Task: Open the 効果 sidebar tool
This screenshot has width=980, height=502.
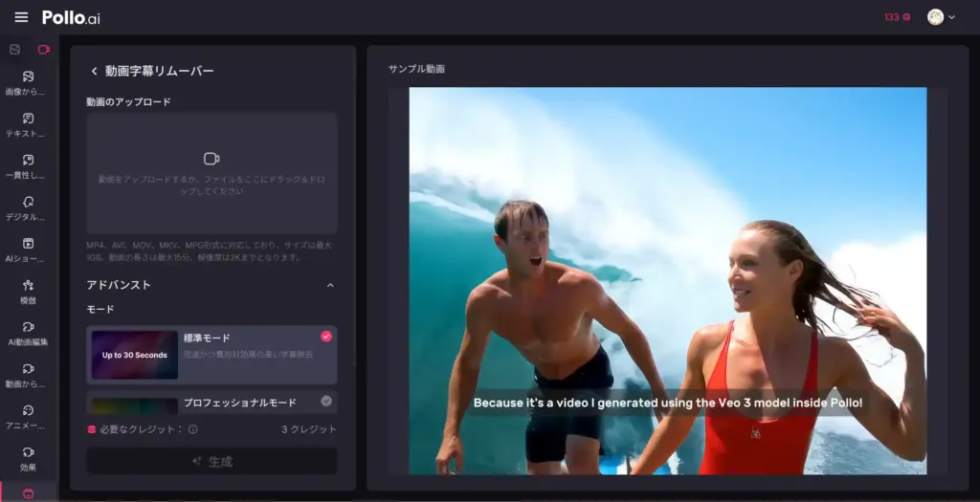Action: tap(28, 459)
